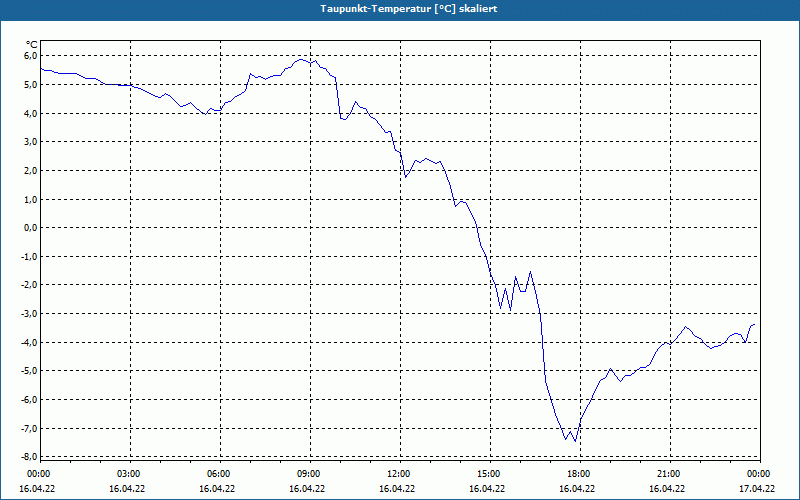Image resolution: width=800 pixels, height=500 pixels.
Task: Click the '00:00' label above date 17.04.22
Action: [757, 474]
